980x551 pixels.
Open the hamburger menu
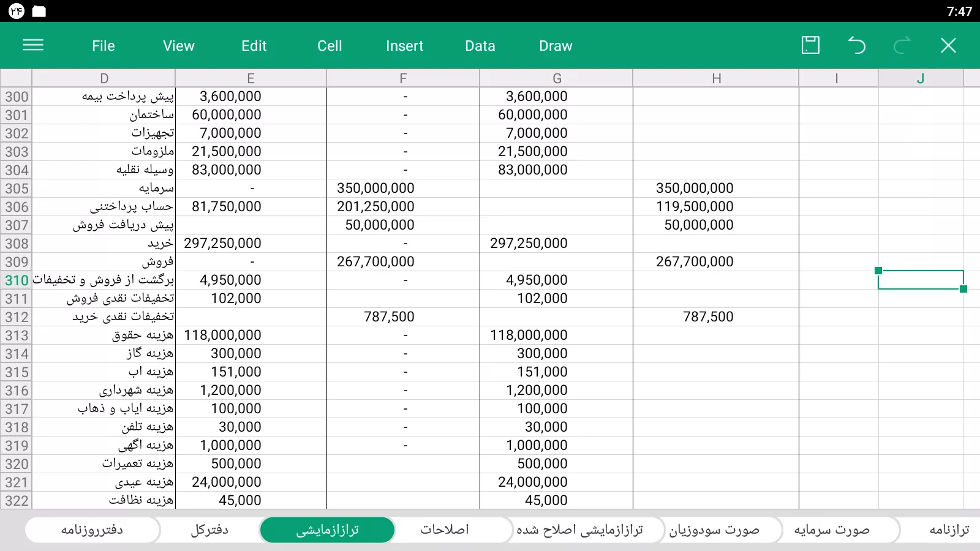coord(33,45)
